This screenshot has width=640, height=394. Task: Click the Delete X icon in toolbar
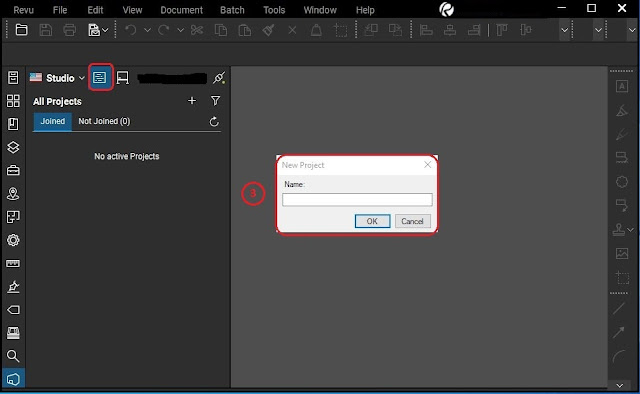(292, 30)
